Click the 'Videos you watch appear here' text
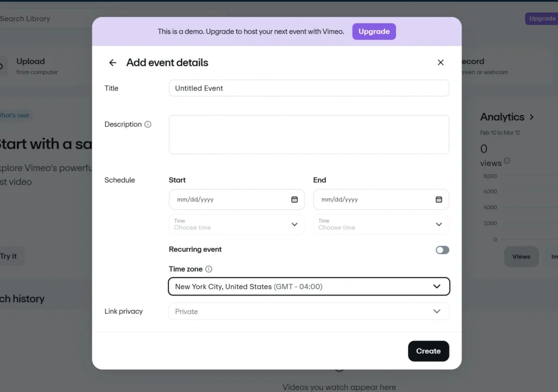The image size is (558, 392). (x=339, y=387)
